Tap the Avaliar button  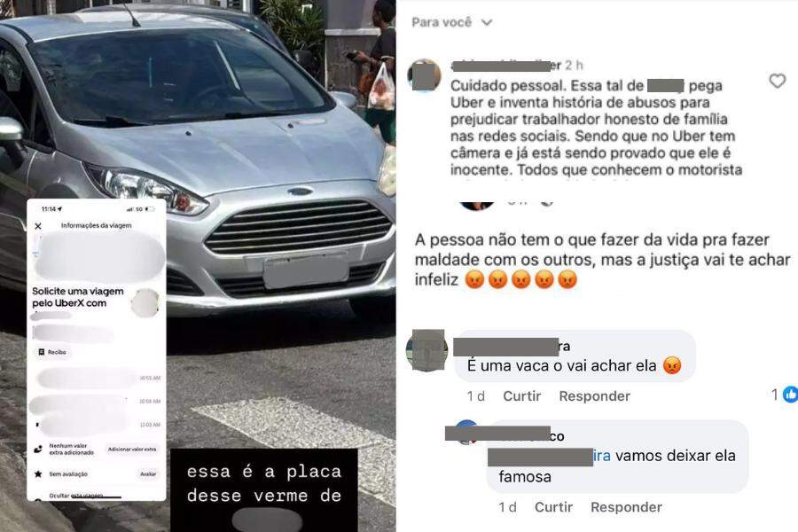148,474
